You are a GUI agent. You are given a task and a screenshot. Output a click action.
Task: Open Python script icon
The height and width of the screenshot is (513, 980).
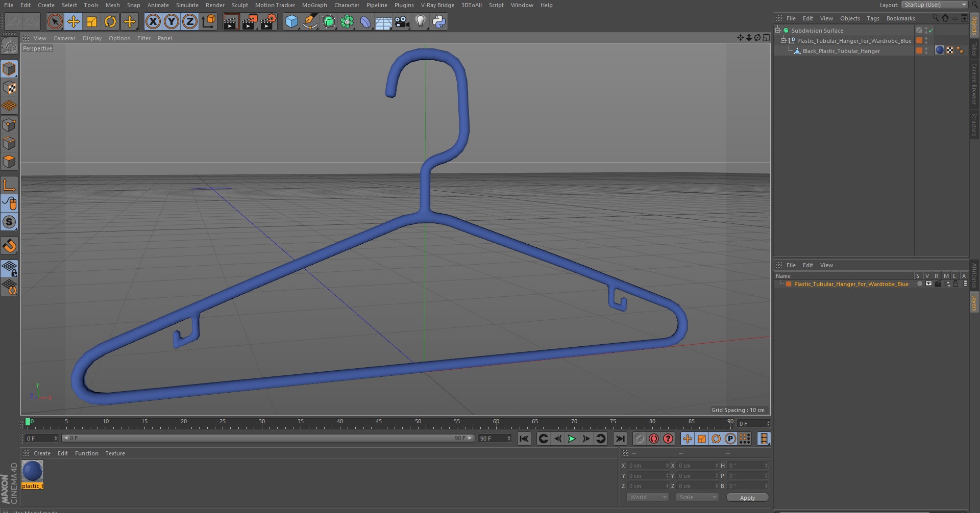click(439, 21)
